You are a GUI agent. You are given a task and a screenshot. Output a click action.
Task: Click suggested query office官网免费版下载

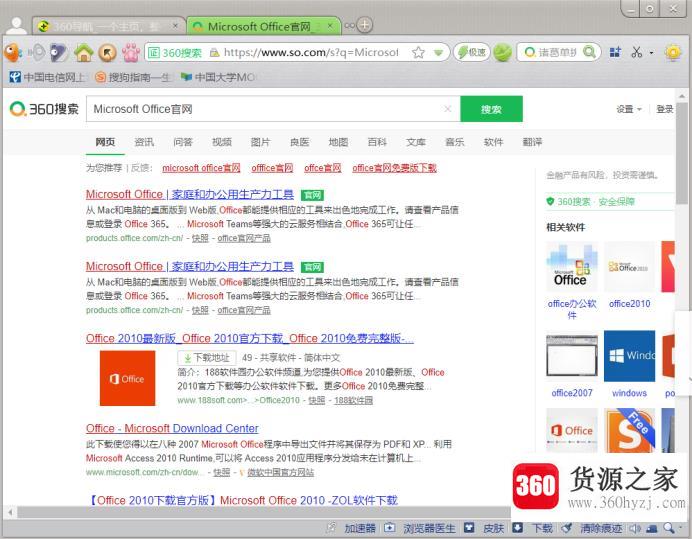tap(394, 168)
